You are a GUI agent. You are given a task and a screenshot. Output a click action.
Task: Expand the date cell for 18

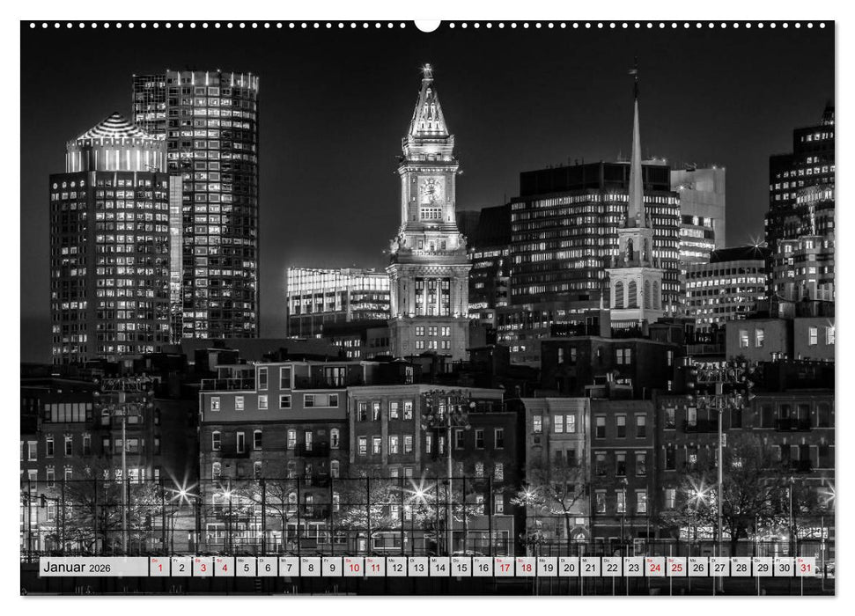click(x=526, y=567)
